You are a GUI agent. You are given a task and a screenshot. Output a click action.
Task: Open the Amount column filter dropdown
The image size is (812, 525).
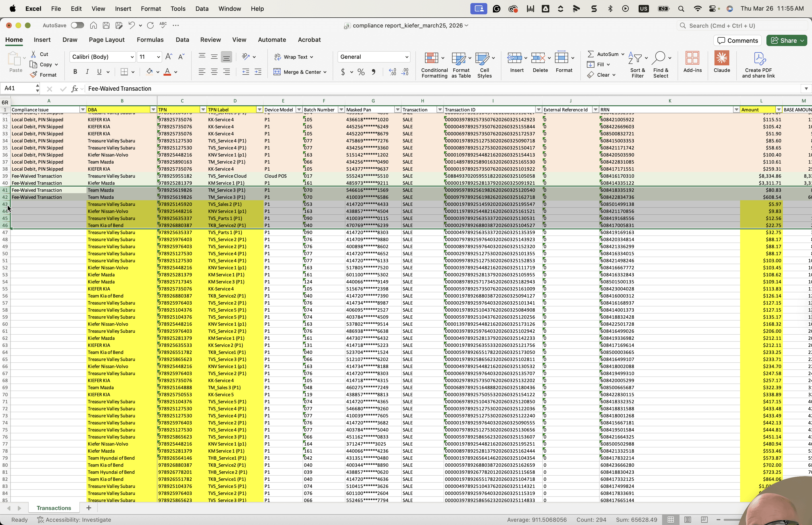(x=779, y=110)
